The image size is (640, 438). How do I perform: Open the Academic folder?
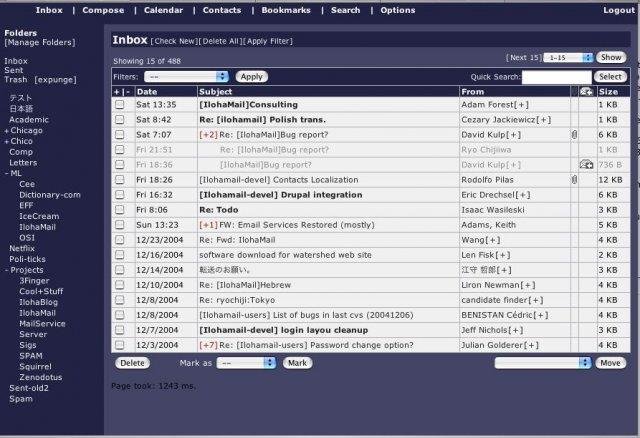29,120
